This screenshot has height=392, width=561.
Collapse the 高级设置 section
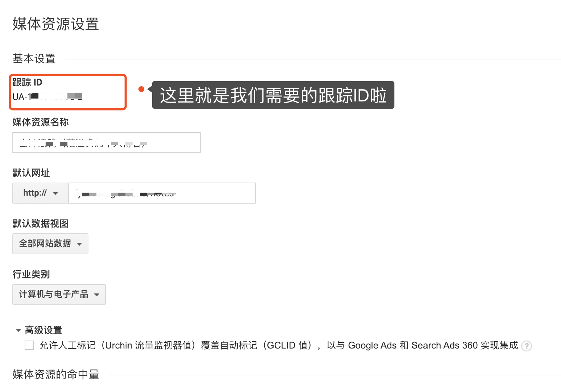pos(39,330)
